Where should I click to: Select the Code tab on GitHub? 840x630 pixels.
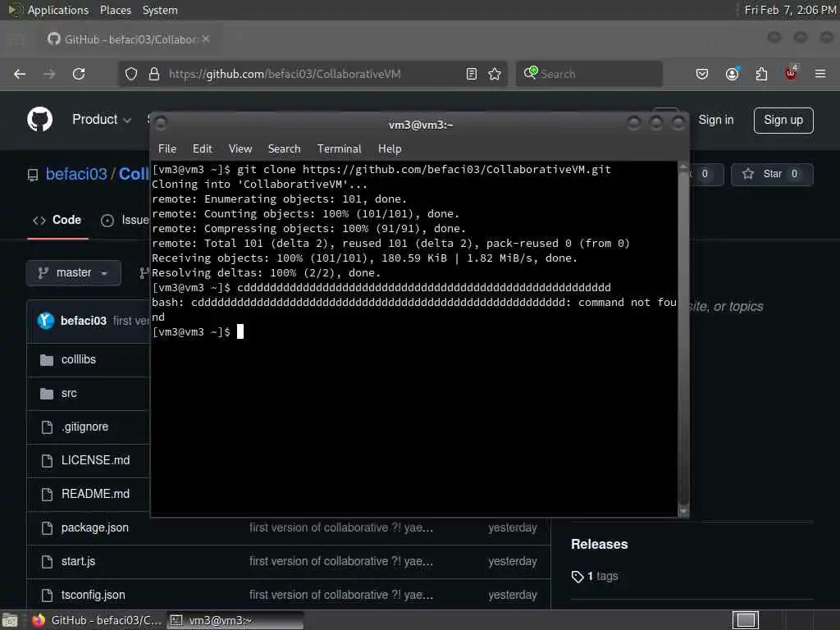tap(57, 220)
